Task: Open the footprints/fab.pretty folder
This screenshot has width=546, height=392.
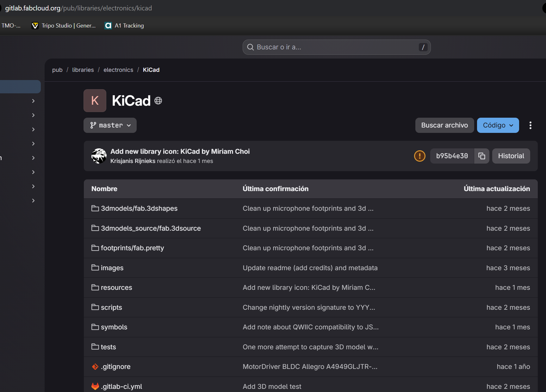Action: [132, 248]
